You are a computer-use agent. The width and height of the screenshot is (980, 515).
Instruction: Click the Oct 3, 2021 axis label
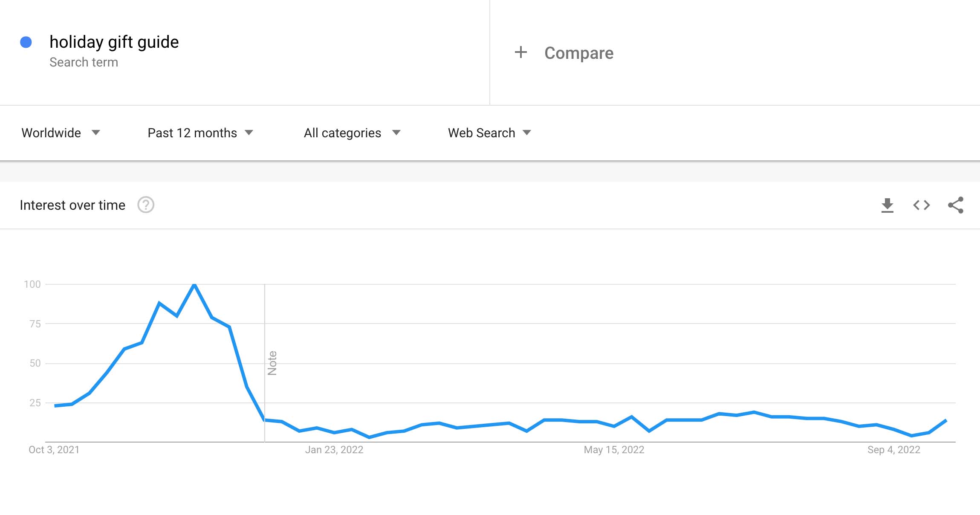pos(54,449)
